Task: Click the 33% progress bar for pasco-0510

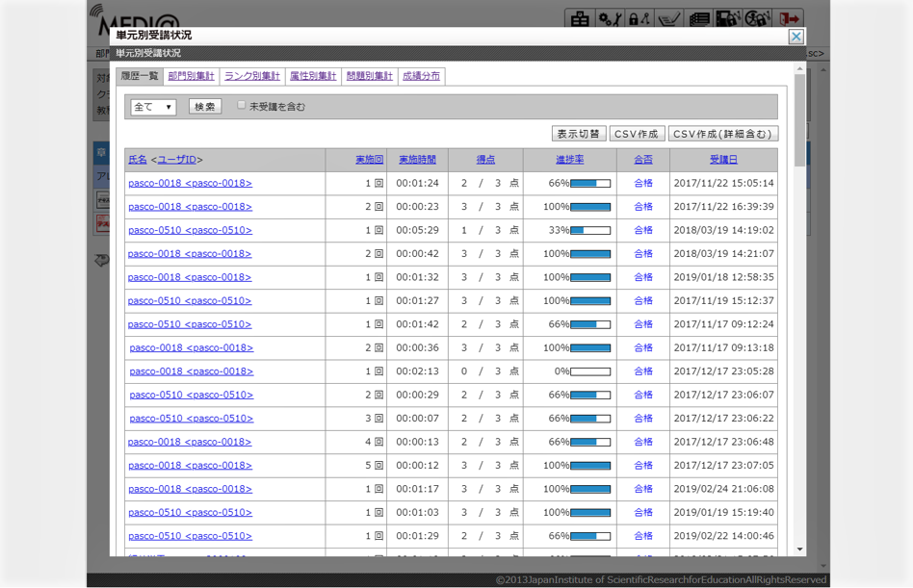Action: (x=590, y=230)
